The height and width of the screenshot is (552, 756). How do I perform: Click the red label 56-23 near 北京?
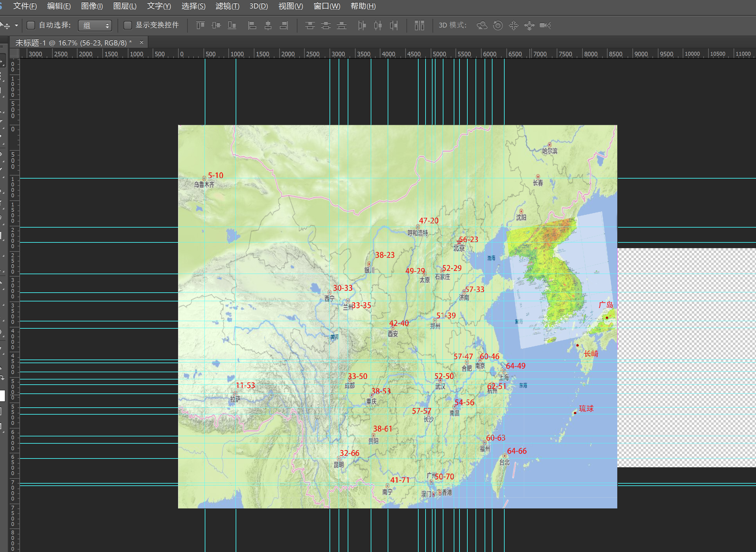(x=469, y=240)
